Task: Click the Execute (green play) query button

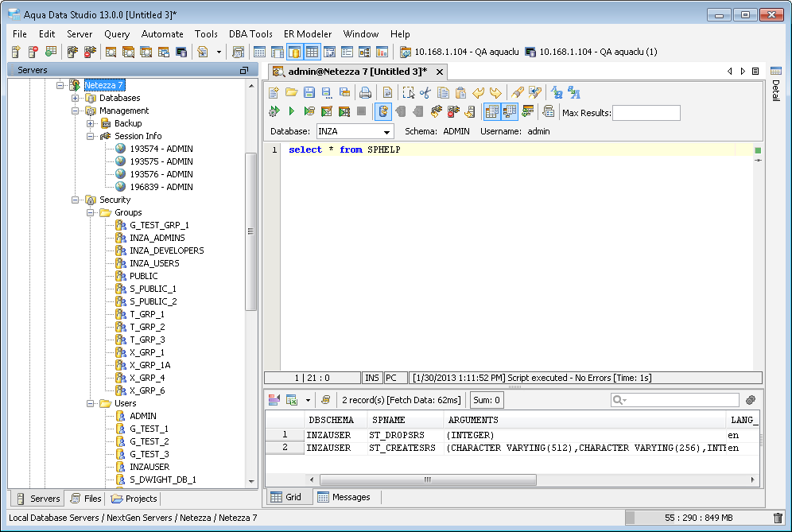Action: click(x=292, y=112)
